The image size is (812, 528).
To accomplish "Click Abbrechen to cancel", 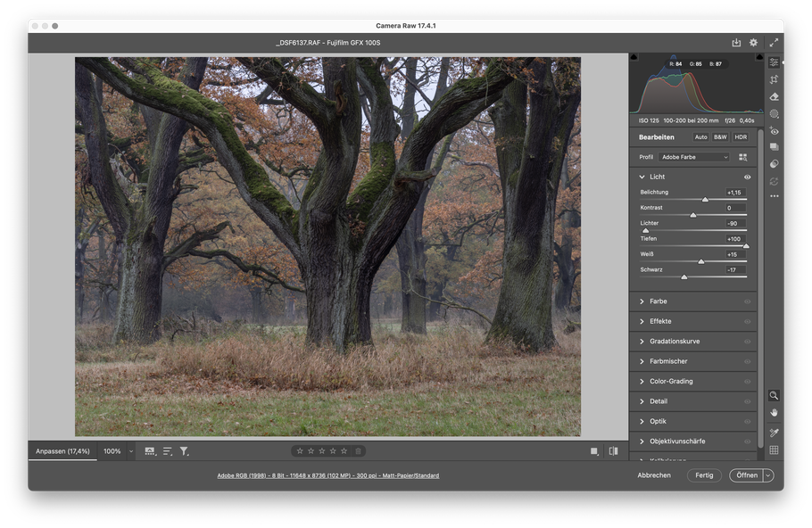I will (x=654, y=475).
